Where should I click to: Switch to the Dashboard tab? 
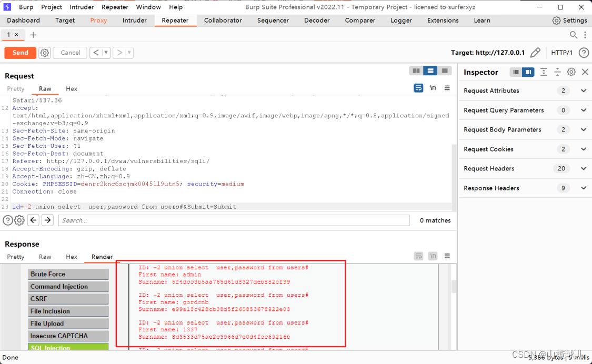coord(23,21)
